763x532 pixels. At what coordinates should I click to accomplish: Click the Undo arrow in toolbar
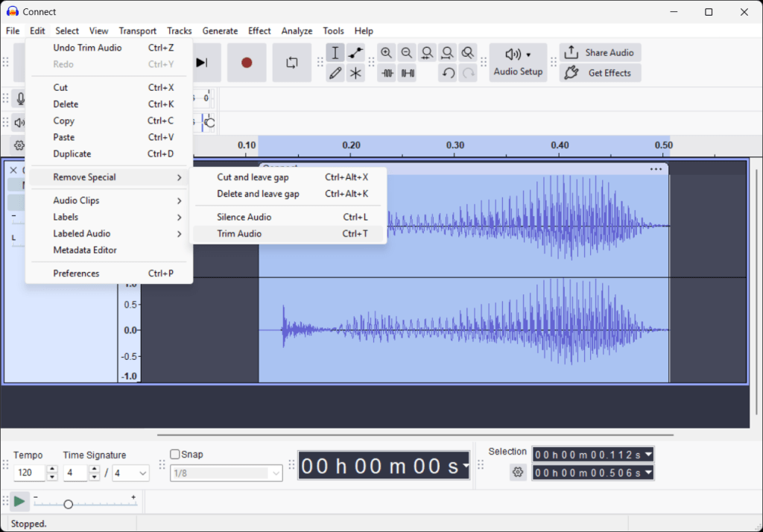tap(447, 73)
